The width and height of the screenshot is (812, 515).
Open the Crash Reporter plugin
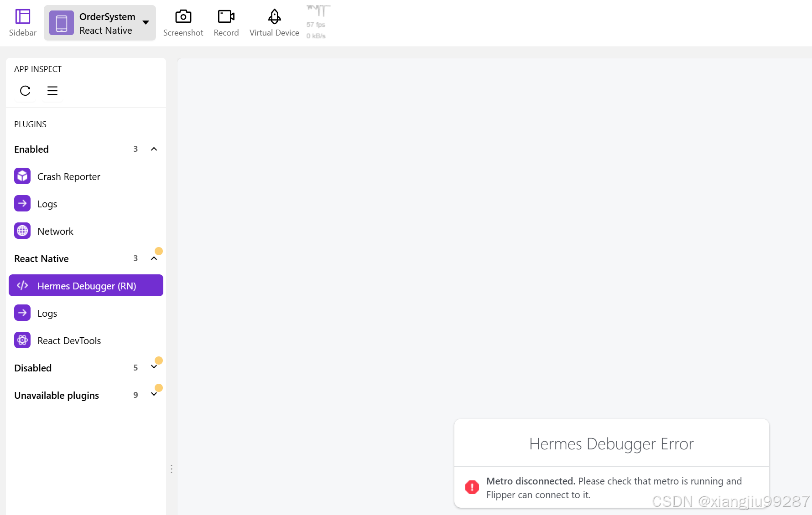[x=86, y=176]
